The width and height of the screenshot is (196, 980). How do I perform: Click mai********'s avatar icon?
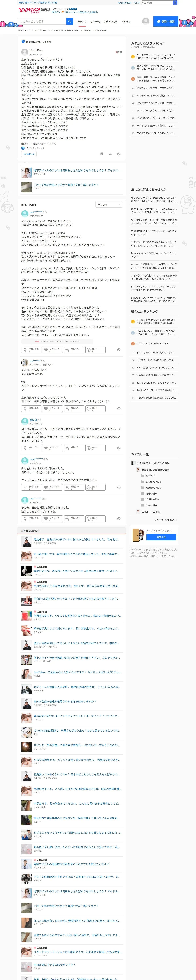click(x=24, y=214)
